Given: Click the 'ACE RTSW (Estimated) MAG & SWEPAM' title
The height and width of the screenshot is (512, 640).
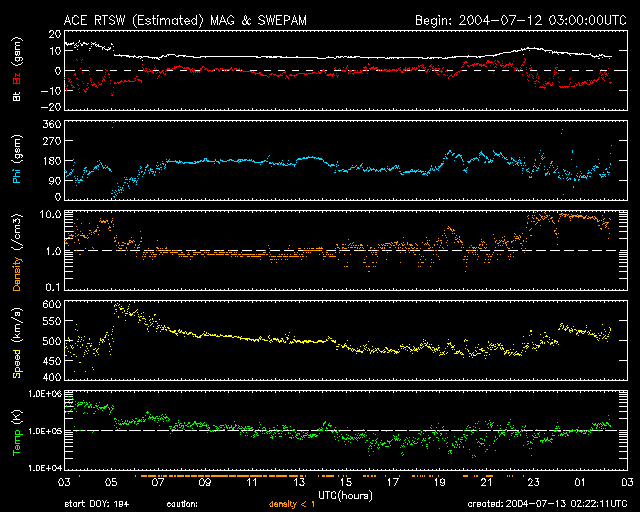Looking at the screenshot, I should tap(185, 20).
